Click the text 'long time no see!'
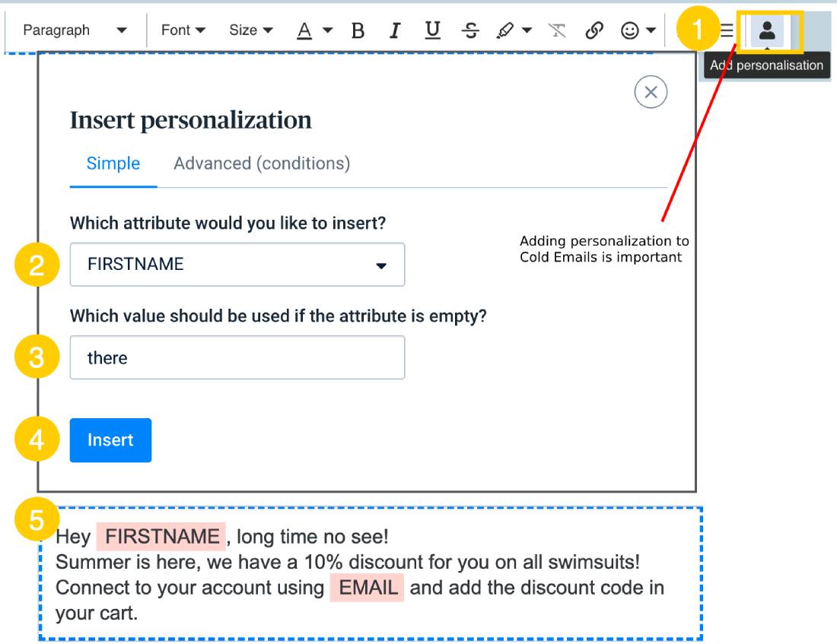The height and width of the screenshot is (644, 837). pyautogui.click(x=312, y=536)
